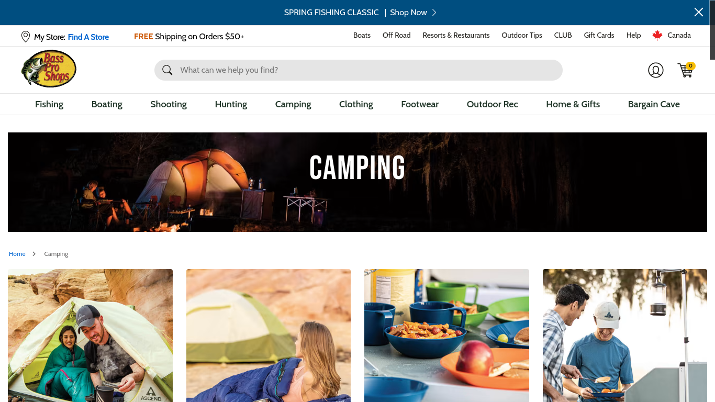The height and width of the screenshot is (402, 715).
Task: Select the Camping navigation item
Action: [293, 104]
